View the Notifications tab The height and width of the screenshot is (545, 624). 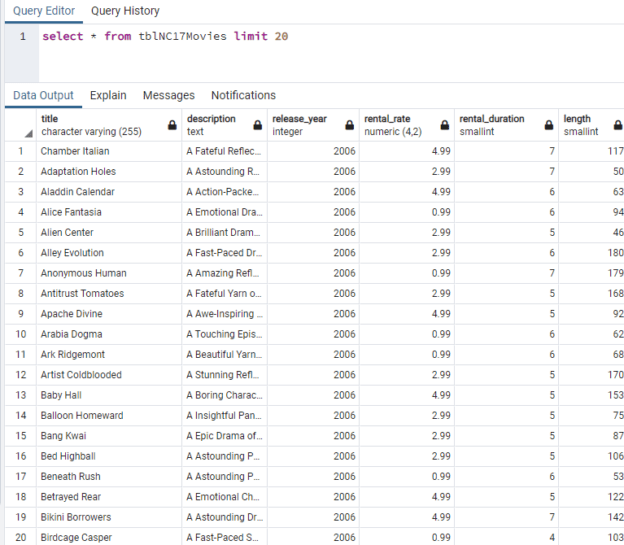pyautogui.click(x=243, y=96)
